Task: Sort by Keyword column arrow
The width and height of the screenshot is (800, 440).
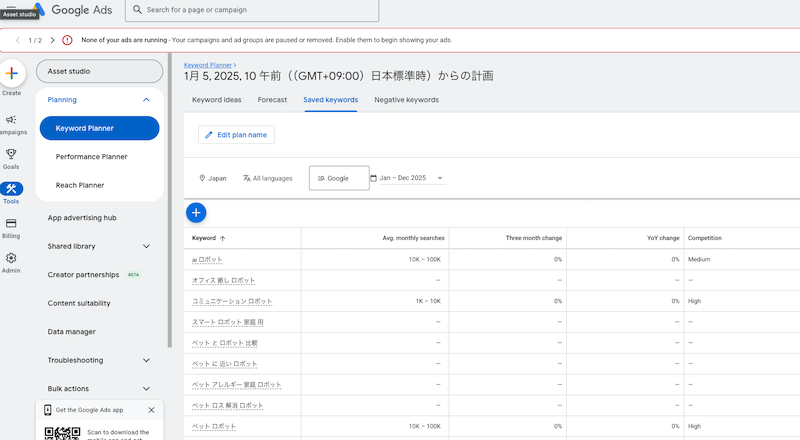Action: 222,238
